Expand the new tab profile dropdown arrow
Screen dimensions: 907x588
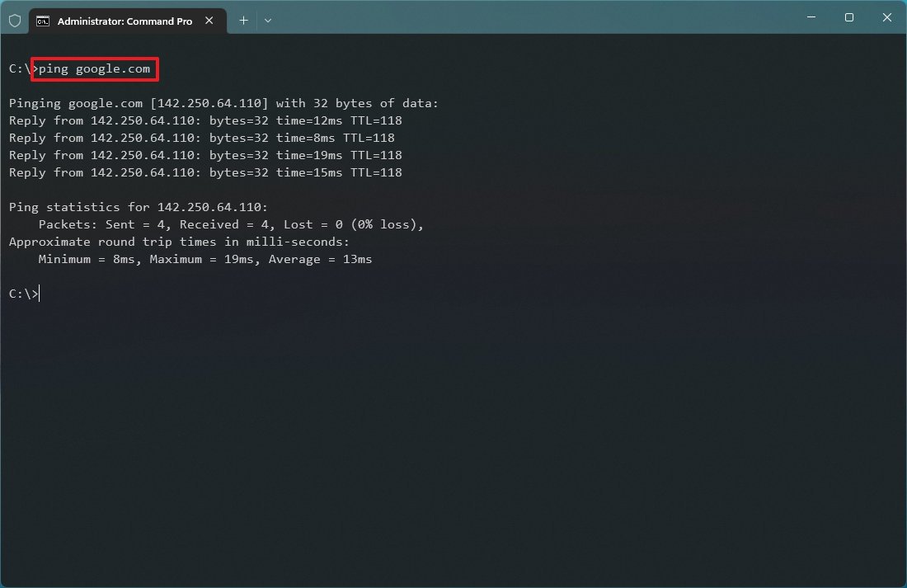[x=268, y=21]
